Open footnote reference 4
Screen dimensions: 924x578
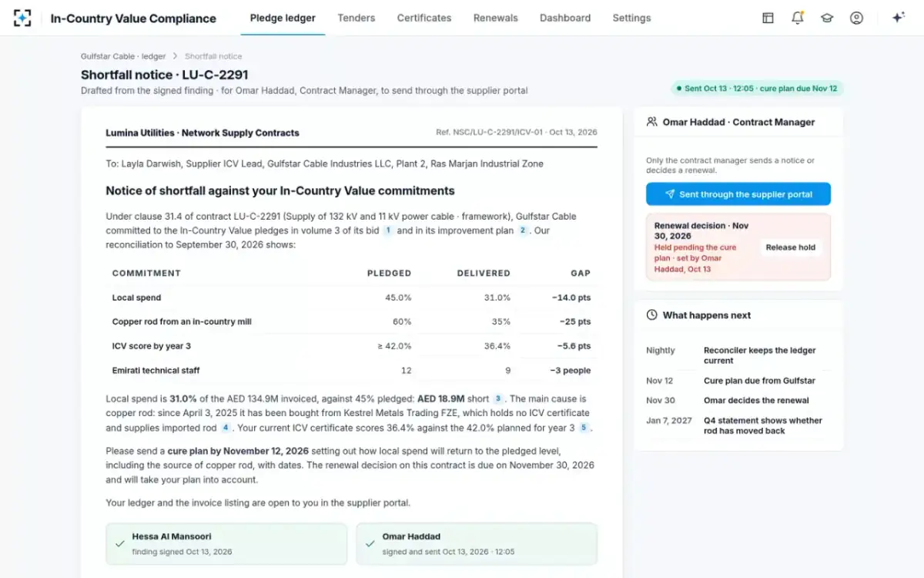tap(226, 428)
